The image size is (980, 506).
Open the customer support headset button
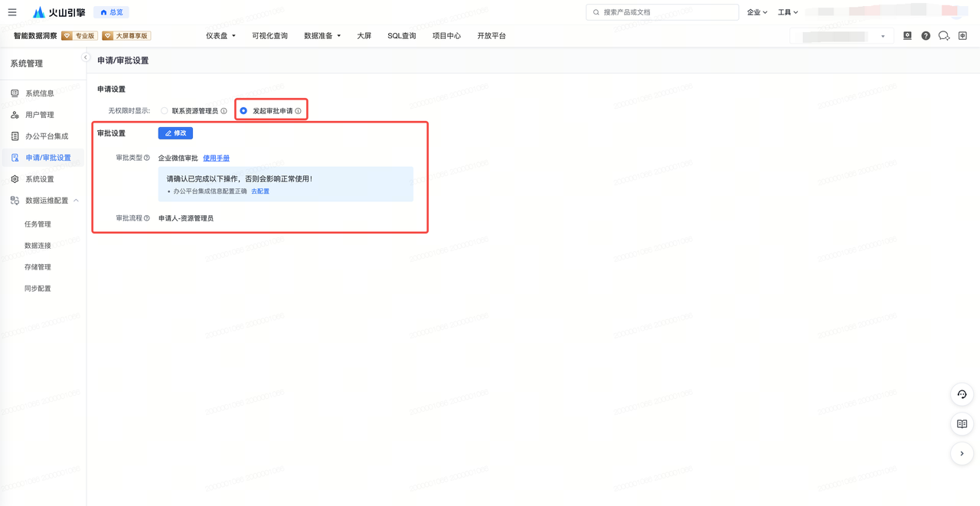tap(962, 394)
